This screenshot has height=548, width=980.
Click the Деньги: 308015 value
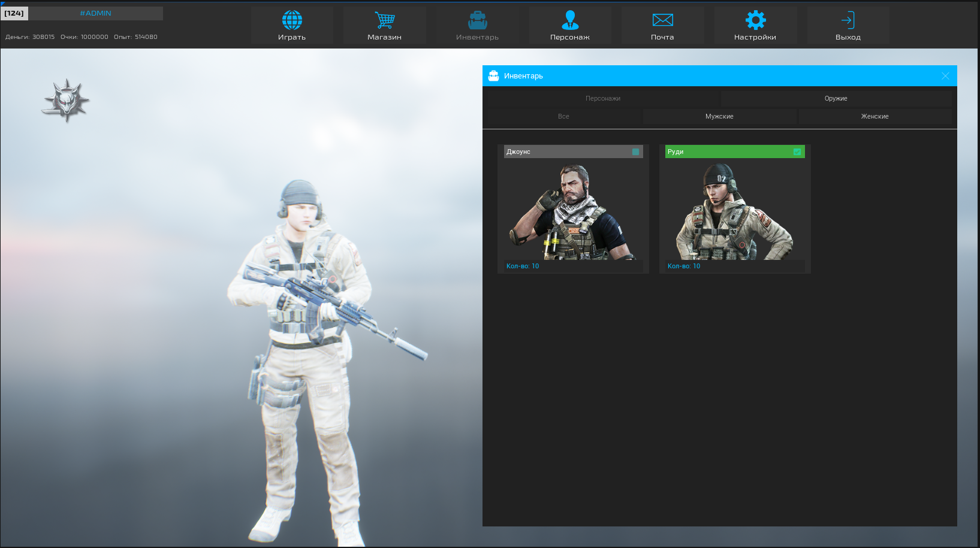(x=30, y=37)
